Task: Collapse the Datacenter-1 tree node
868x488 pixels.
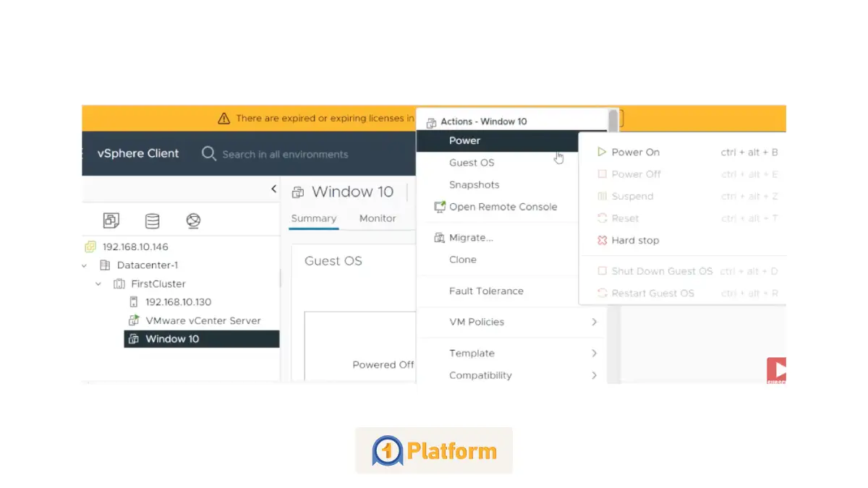Action: (x=86, y=265)
